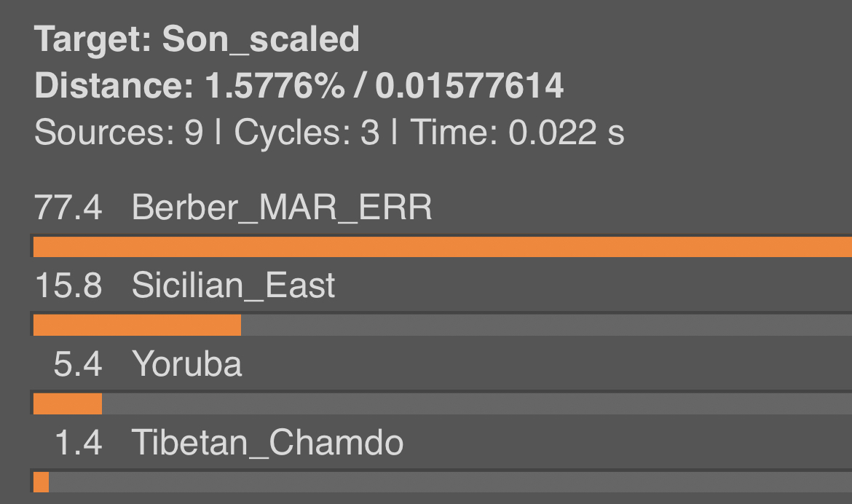Click the gray remainder of Yoruba bar
Image resolution: width=852 pixels, height=504 pixels.
477,404
